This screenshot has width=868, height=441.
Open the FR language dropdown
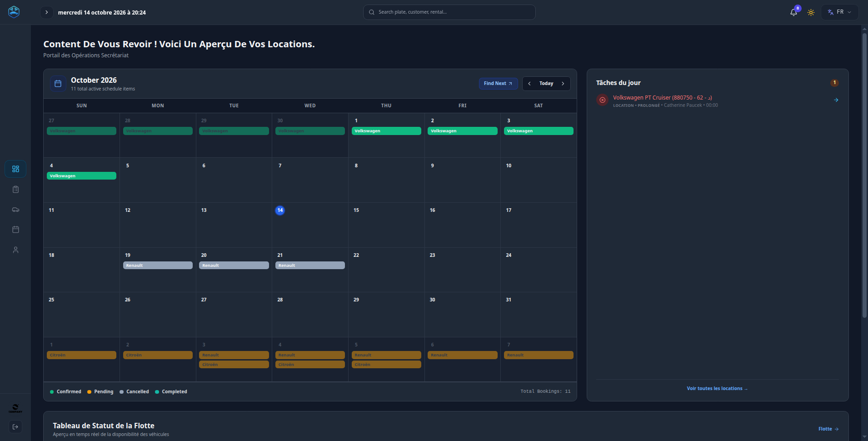point(839,12)
